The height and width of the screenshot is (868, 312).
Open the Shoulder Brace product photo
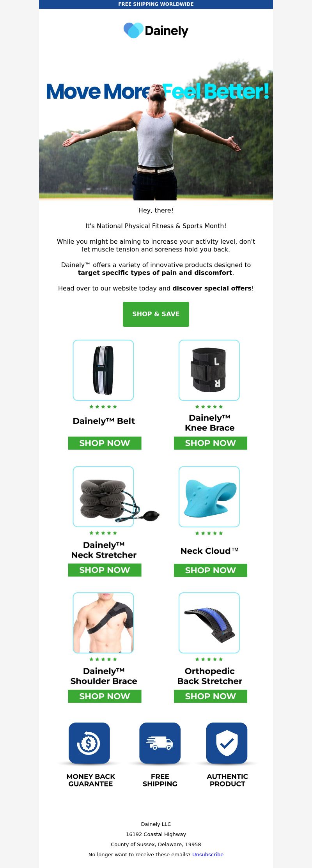coord(103,623)
